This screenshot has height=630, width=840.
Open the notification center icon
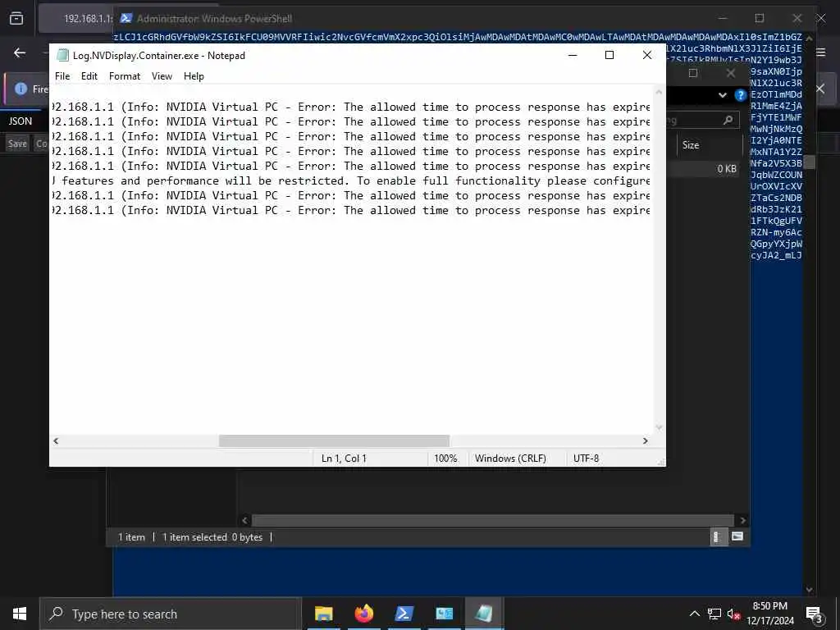tap(815, 614)
